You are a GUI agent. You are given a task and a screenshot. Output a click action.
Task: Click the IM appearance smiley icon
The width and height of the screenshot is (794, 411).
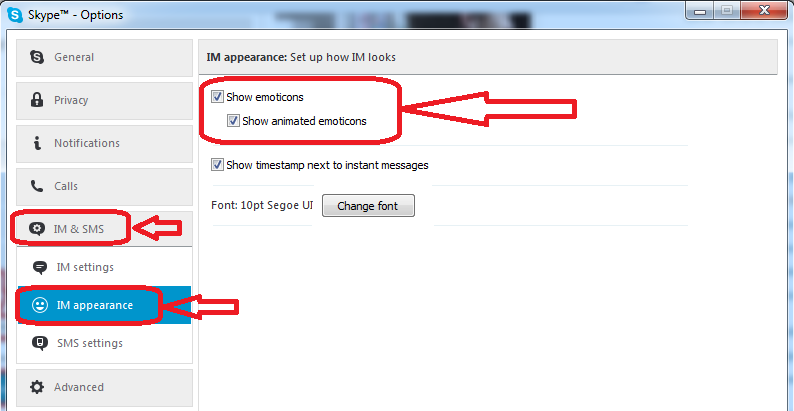tap(39, 305)
